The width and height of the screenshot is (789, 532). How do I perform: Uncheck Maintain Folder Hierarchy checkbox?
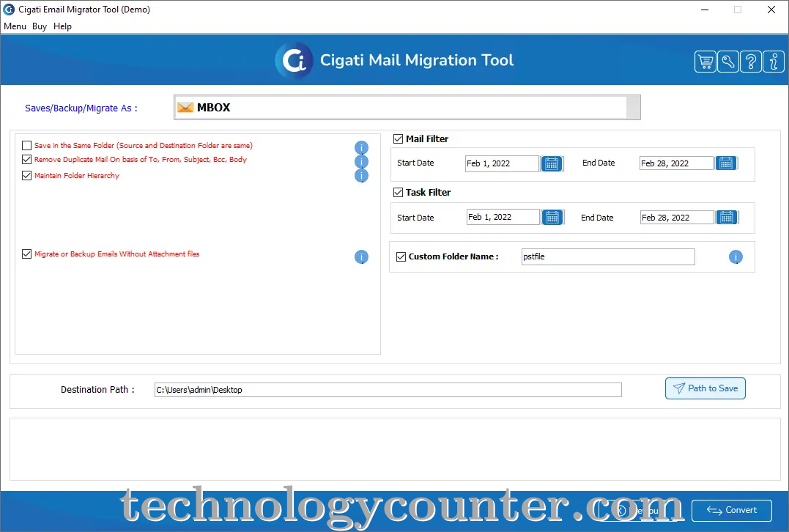(x=26, y=176)
